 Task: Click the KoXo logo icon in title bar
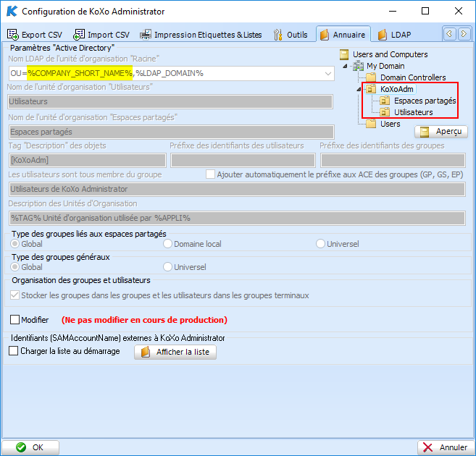[12, 11]
